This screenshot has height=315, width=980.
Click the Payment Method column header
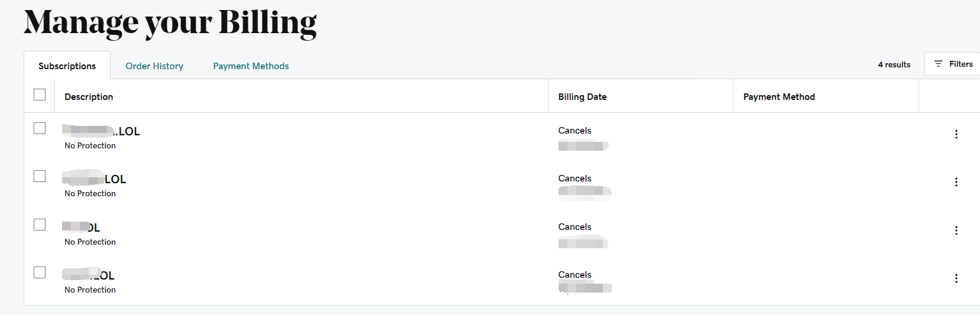tap(778, 97)
